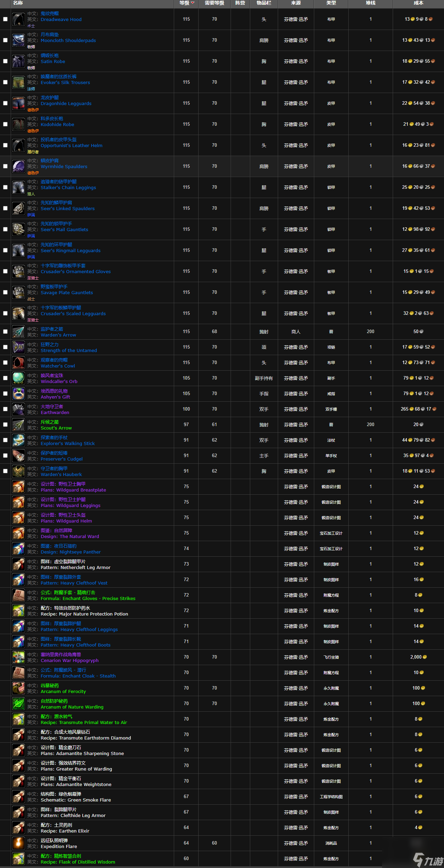444x868 pixels.
Task: Click the 类型 column header
Action: (x=331, y=3)
